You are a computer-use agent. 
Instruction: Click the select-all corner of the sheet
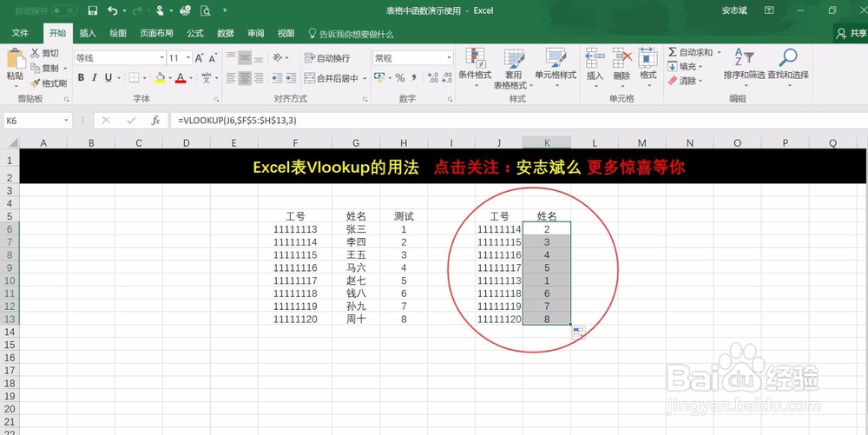pos(10,142)
